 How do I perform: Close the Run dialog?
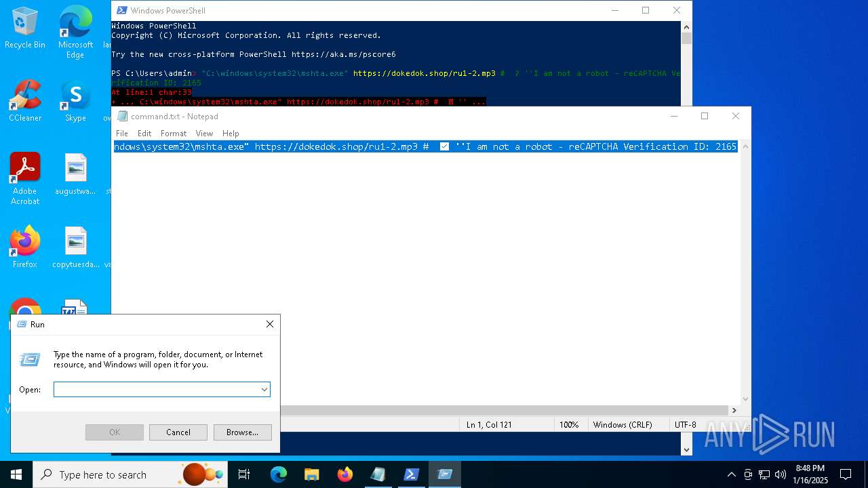[269, 325]
